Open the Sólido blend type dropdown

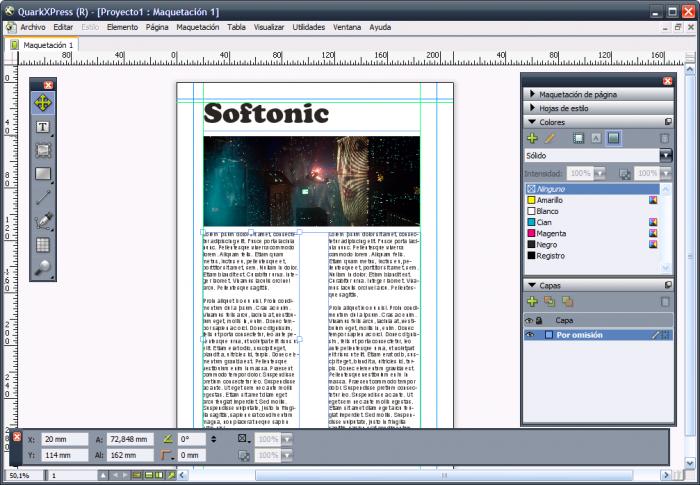click(666, 156)
